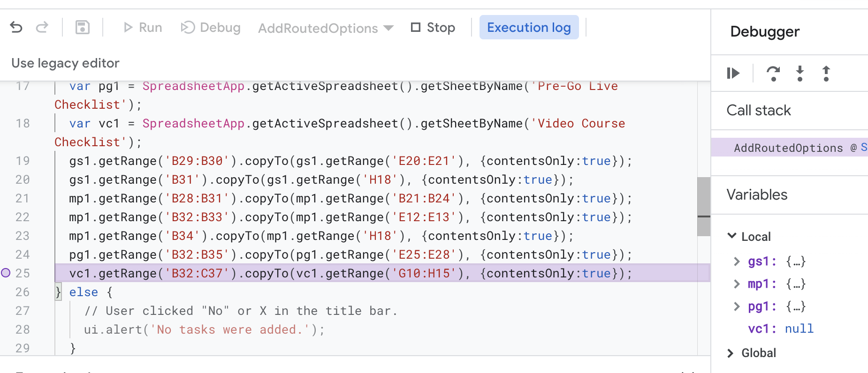Viewport: 868px width, 373px height.
Task: Open the Execution log
Action: click(529, 28)
